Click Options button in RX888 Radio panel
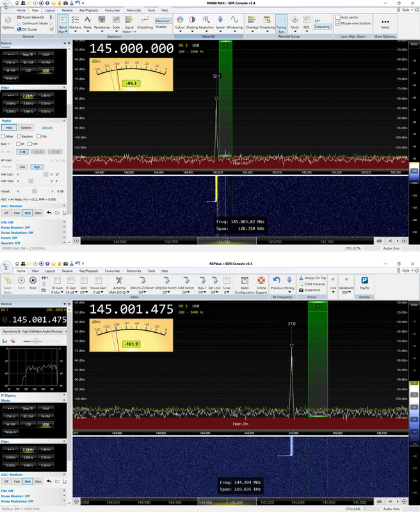Viewport: 420px width, 512px height. (26, 127)
